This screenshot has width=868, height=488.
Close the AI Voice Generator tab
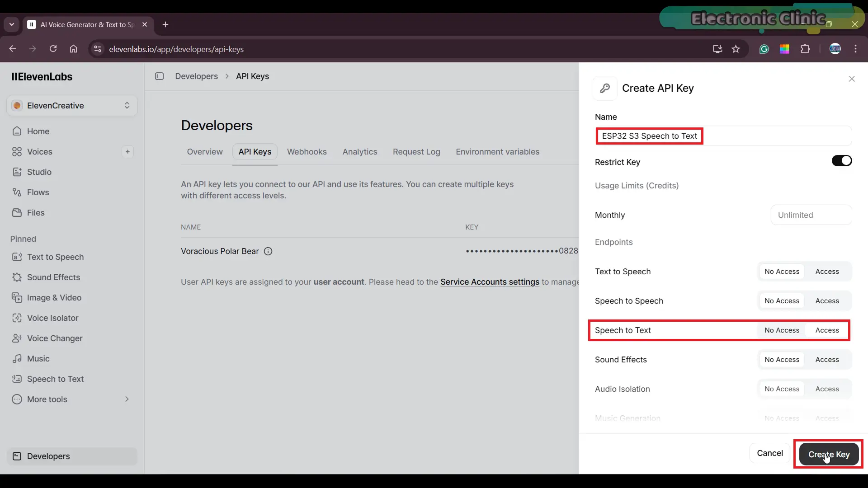point(145,24)
